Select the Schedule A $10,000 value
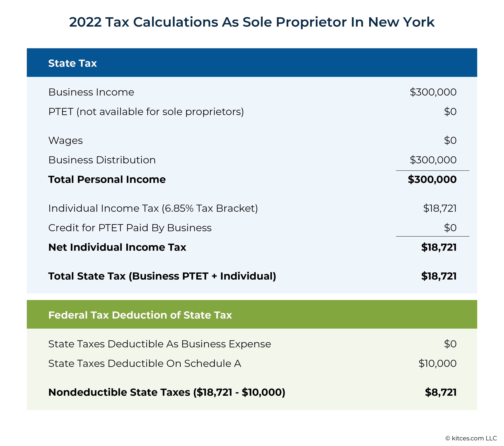504x446 pixels. [x=437, y=364]
